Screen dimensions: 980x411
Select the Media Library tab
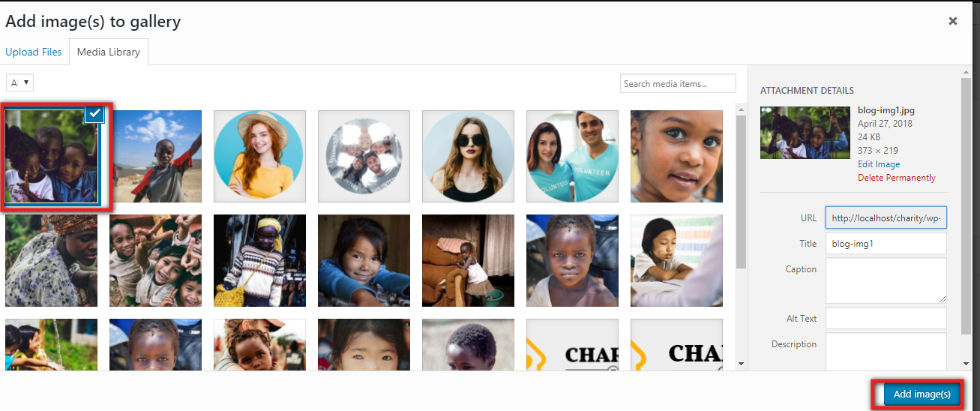[x=109, y=52]
